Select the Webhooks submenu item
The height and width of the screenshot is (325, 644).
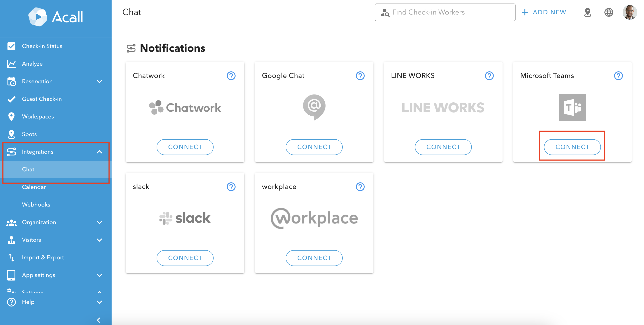click(56, 205)
